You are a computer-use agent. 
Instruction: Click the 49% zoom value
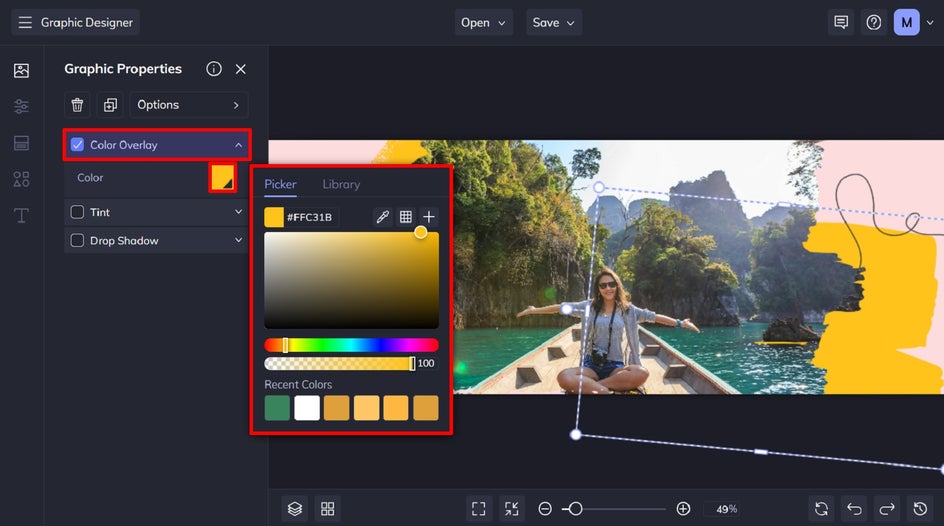click(x=726, y=509)
